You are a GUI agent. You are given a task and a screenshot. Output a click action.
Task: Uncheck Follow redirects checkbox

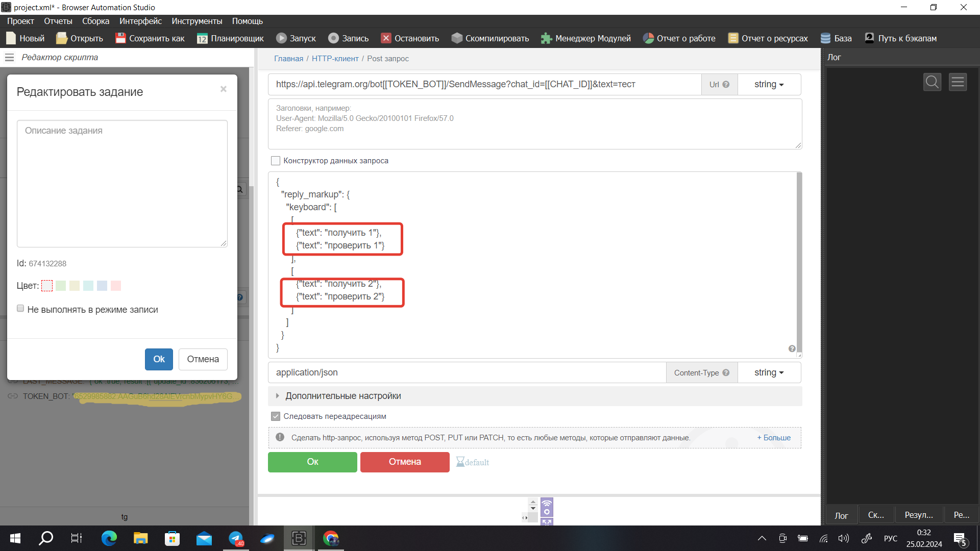click(276, 416)
